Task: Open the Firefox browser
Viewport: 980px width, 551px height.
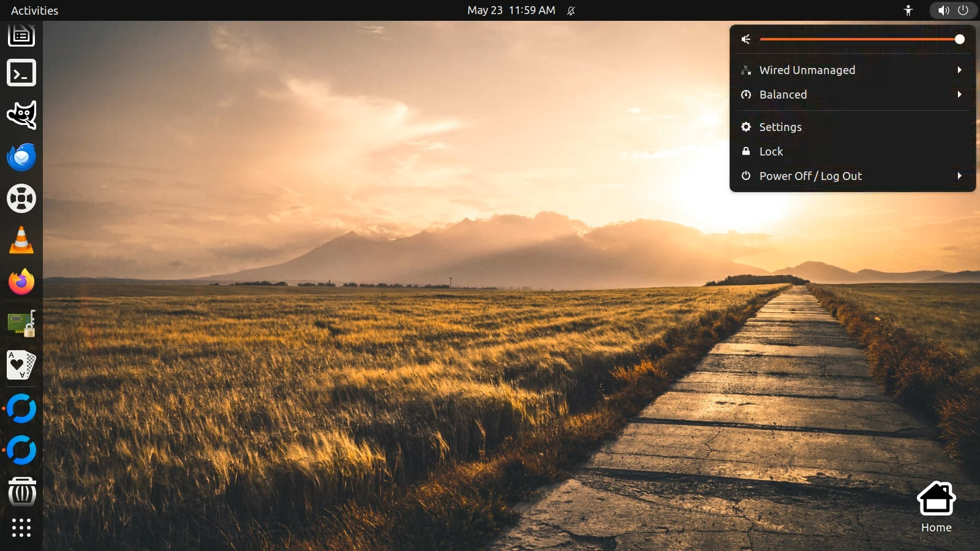Action: tap(21, 282)
